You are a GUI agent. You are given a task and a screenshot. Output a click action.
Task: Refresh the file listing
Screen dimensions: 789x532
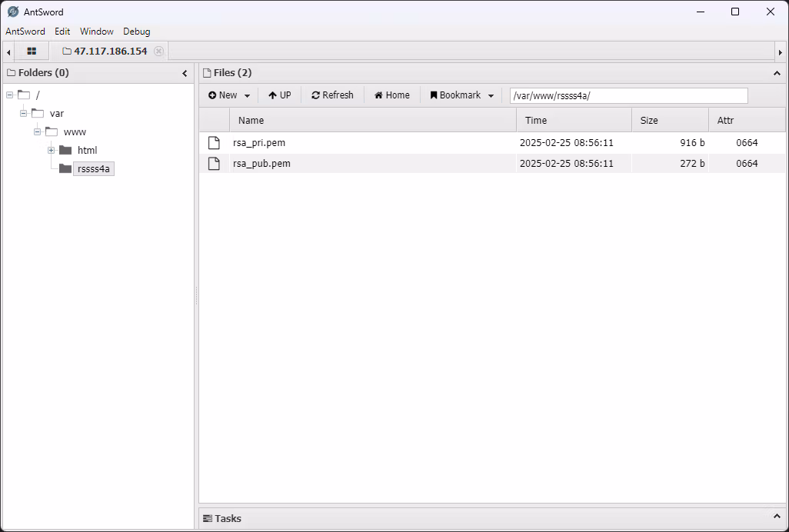333,95
